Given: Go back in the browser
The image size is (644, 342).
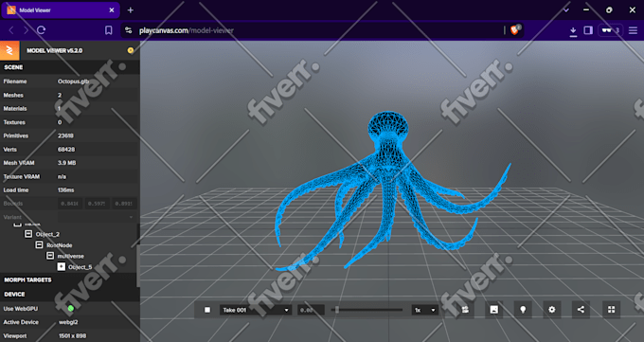Looking at the screenshot, I should coord(11,30).
